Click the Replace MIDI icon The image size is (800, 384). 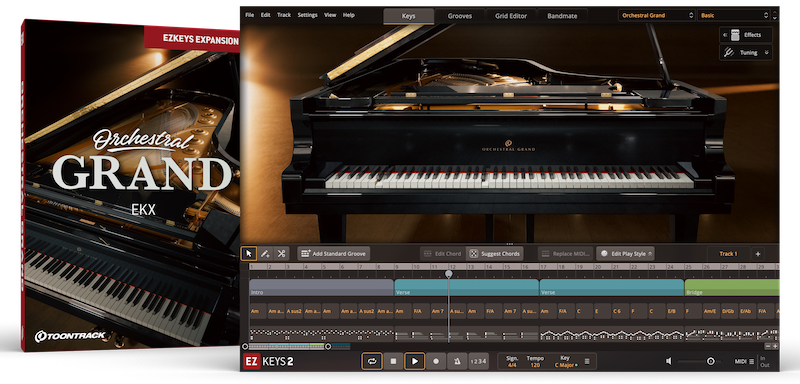pos(545,253)
